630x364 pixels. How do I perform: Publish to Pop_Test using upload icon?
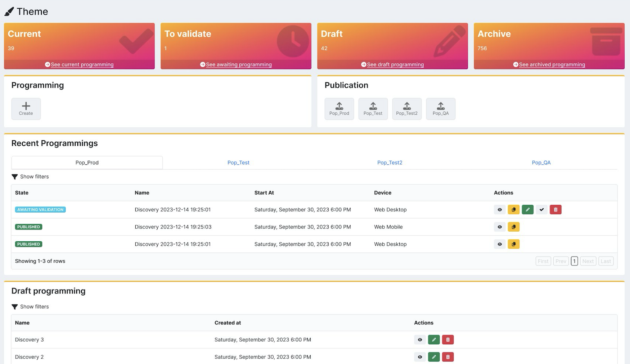point(373,109)
